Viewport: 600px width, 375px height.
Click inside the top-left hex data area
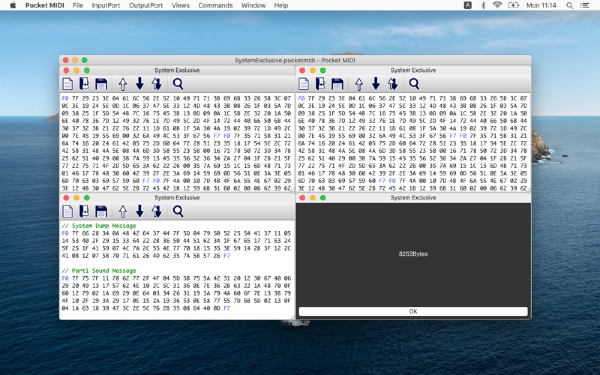pos(177,143)
